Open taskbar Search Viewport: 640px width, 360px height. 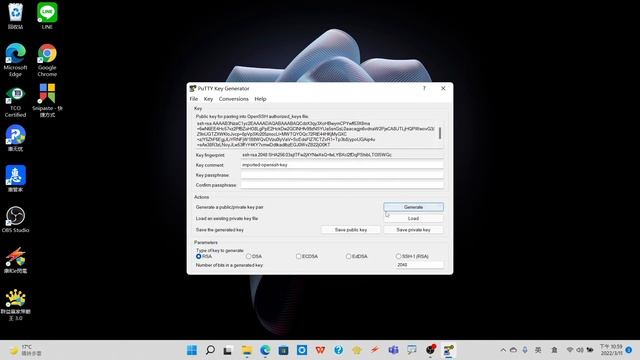pyautogui.click(x=210, y=350)
